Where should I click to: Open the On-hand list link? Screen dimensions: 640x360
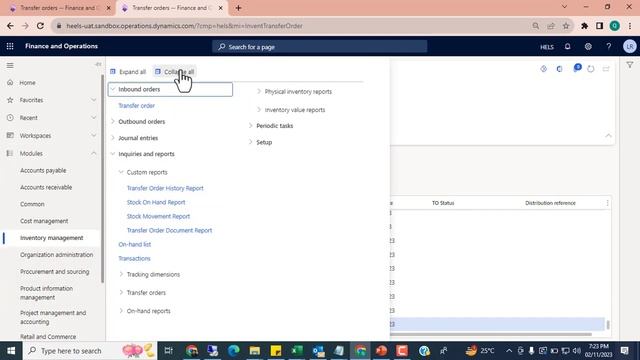135,244
